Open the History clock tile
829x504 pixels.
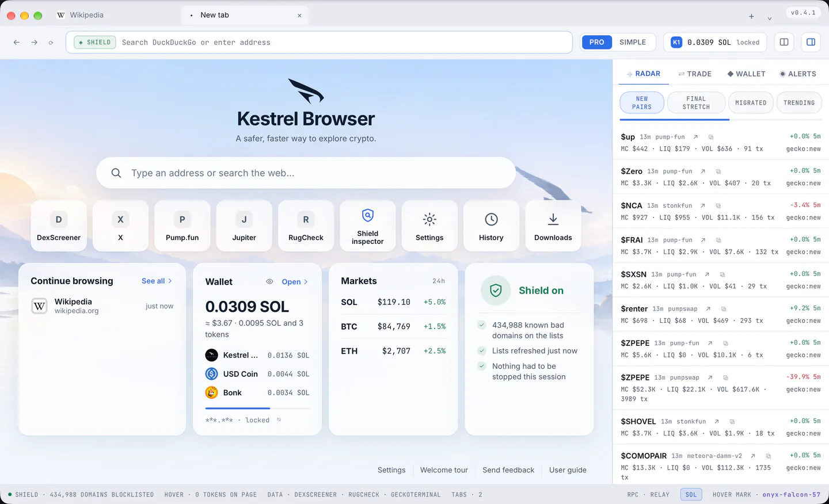[491, 226]
